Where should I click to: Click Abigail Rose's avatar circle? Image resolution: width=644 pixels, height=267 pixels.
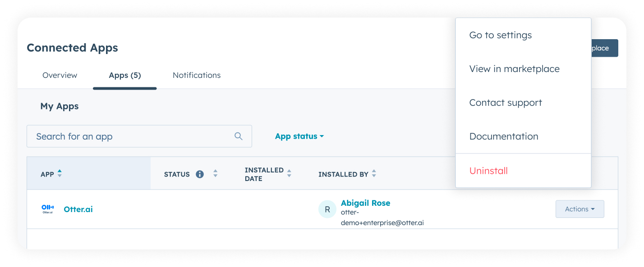coord(327,209)
